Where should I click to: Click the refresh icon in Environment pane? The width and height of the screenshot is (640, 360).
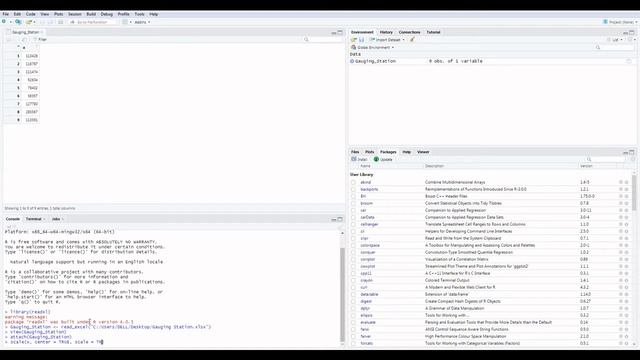pos(631,40)
